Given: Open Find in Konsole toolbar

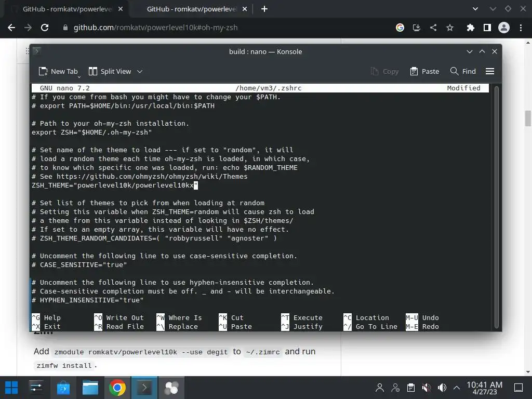Looking at the screenshot, I should tap(463, 71).
